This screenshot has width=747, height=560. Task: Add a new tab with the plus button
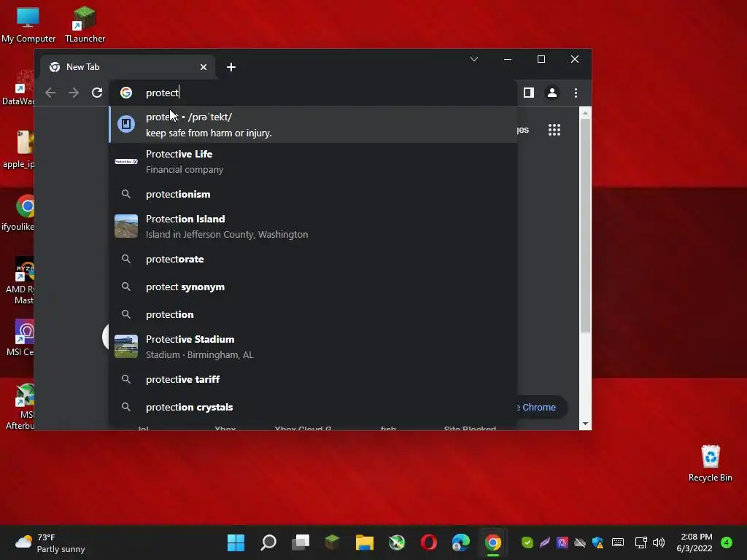(231, 67)
